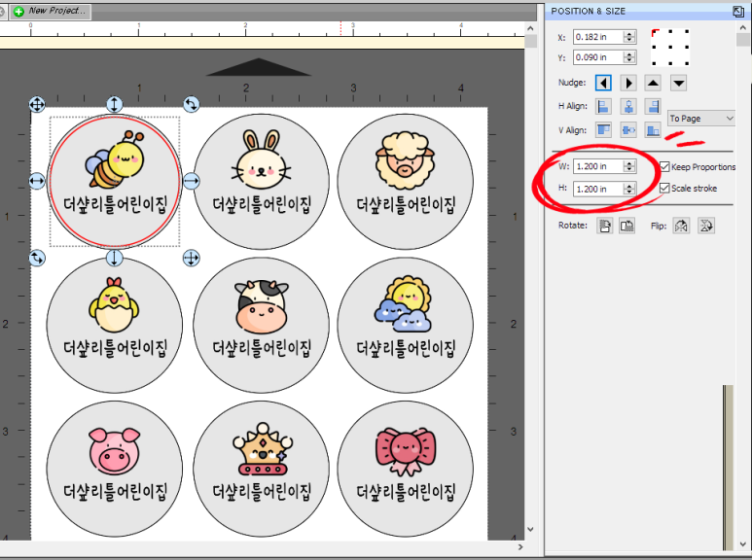Click green plus icon on New Project tab
Image resolution: width=752 pixels, height=560 pixels.
click(18, 12)
